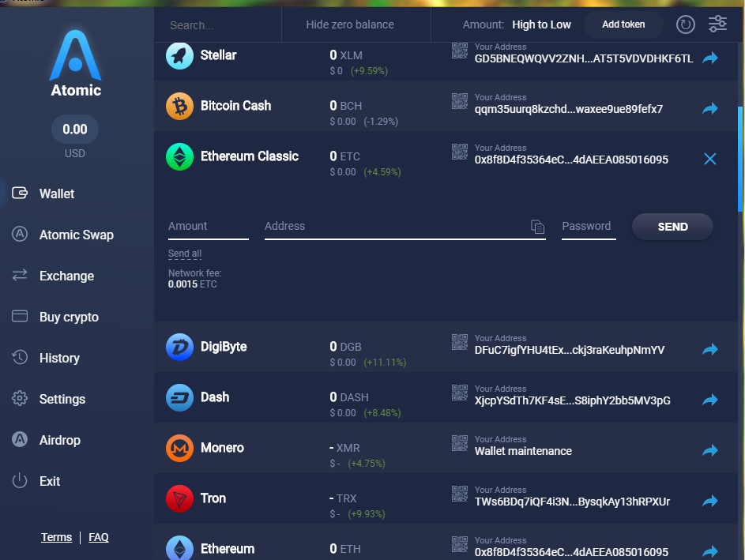Viewport: 745px width, 560px height.
Task: Click the DigiByte coin icon
Action: tap(179, 348)
